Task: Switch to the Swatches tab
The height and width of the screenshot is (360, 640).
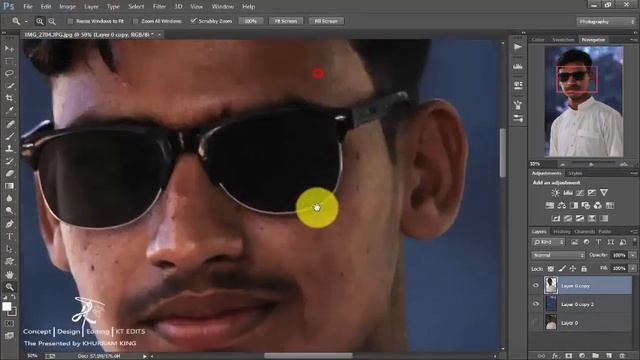Action: point(563,40)
